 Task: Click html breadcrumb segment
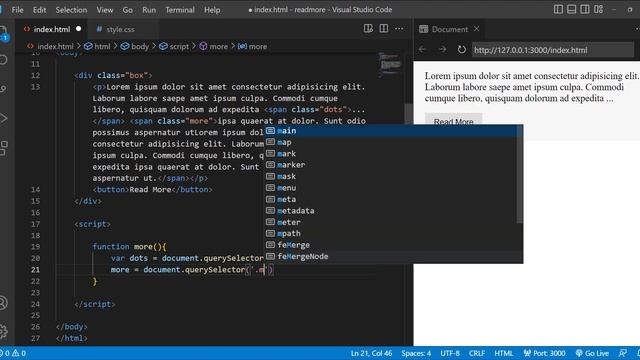tap(97, 47)
